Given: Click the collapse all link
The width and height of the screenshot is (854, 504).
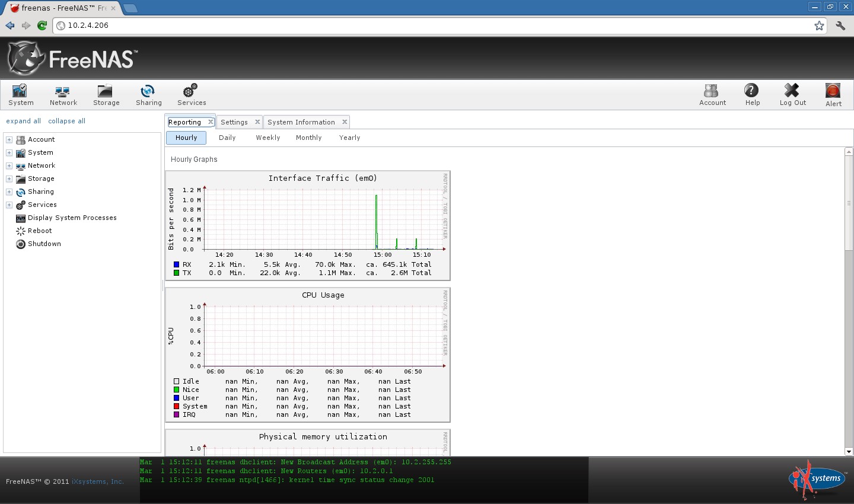Looking at the screenshot, I should [x=66, y=120].
